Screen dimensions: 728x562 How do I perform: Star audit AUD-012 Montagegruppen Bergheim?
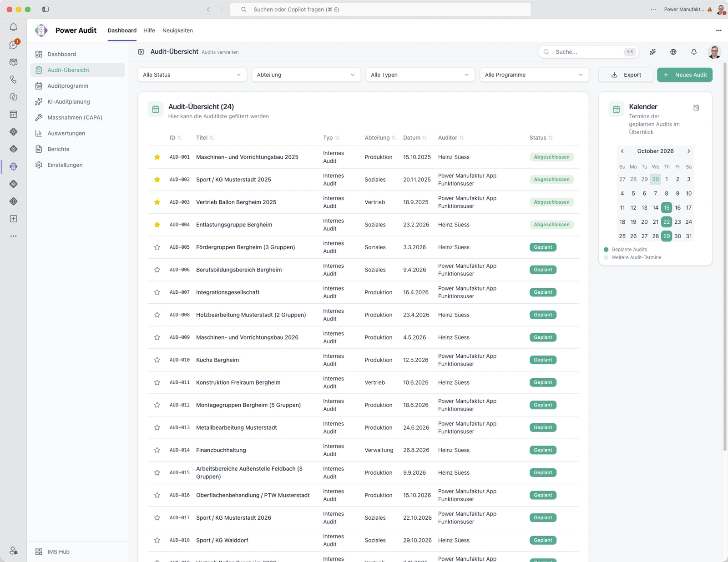[x=157, y=405]
